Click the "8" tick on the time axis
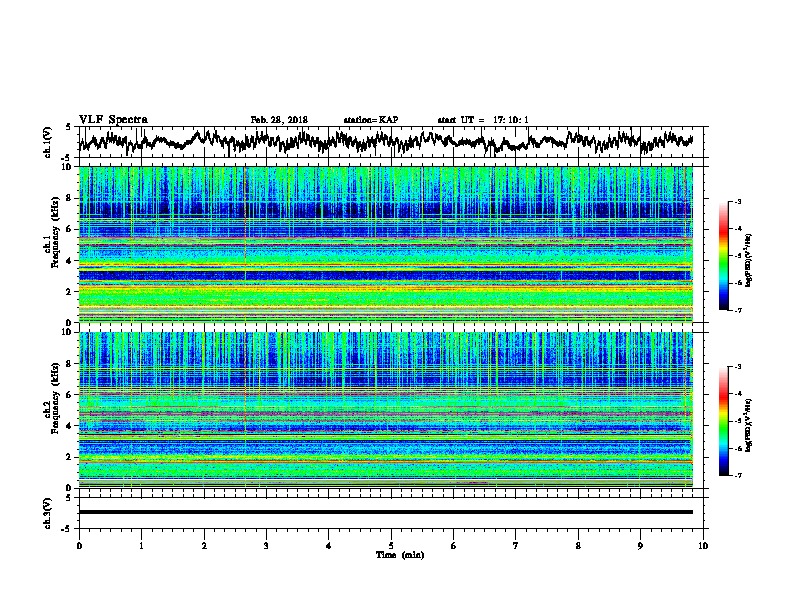The image size is (792, 612). click(578, 545)
